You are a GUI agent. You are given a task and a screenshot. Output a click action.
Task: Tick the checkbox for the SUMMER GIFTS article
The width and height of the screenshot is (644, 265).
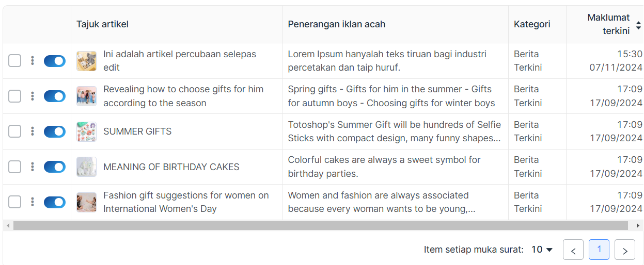coord(15,131)
